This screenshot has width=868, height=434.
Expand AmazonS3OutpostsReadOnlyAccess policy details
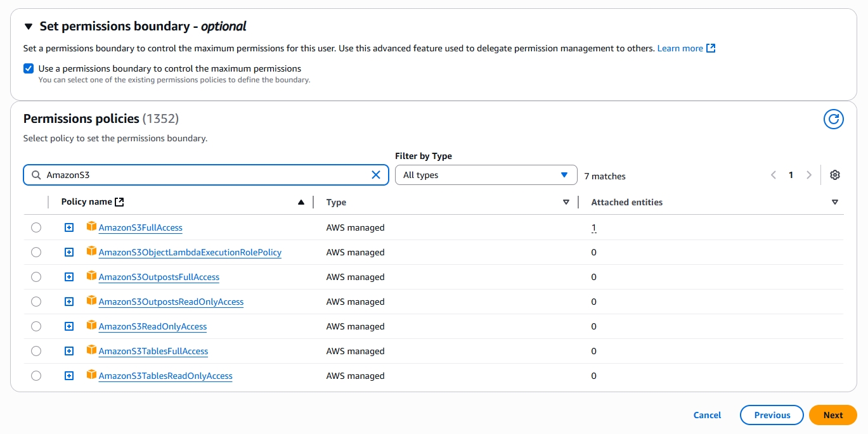click(x=69, y=302)
